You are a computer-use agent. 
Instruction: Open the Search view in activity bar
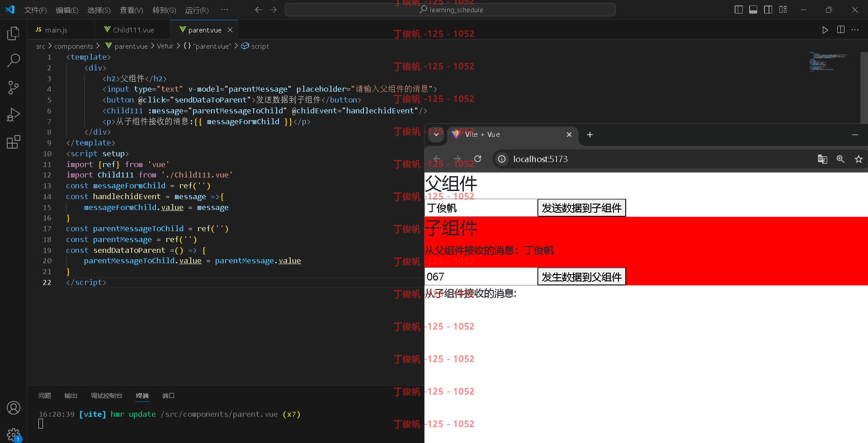14,60
